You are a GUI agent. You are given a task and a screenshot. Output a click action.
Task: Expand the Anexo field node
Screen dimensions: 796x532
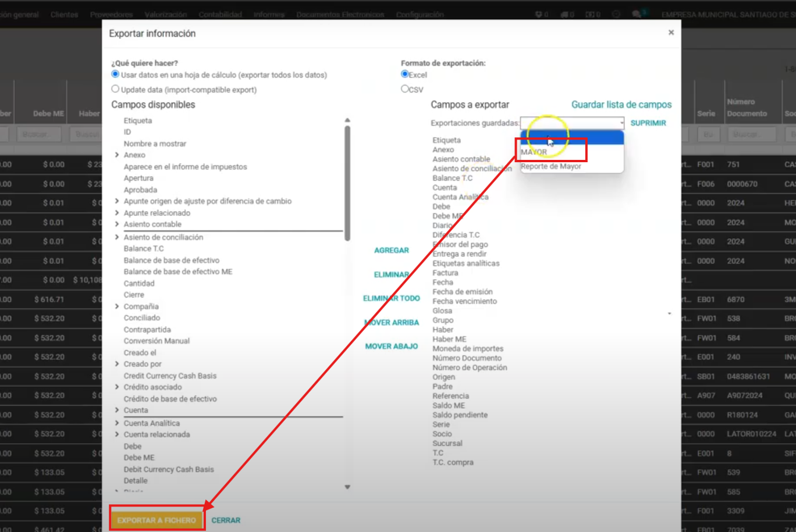tap(117, 155)
